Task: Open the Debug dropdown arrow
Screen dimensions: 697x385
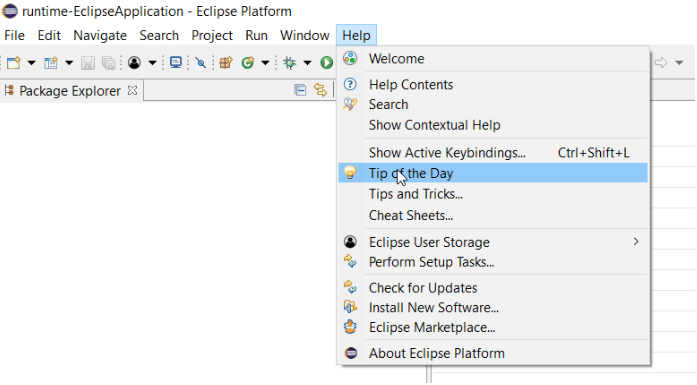Action: click(x=307, y=63)
